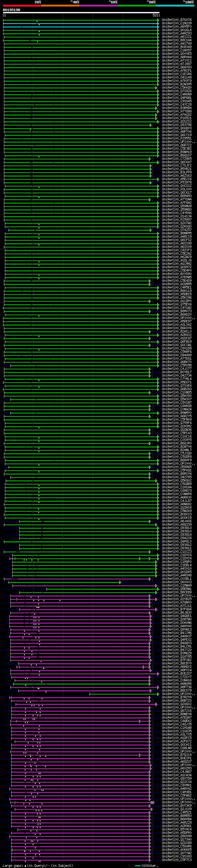The height and width of the screenshot is (868, 197).
Task: Select hit label UniRef100_O94226
Action: (177, 538)
